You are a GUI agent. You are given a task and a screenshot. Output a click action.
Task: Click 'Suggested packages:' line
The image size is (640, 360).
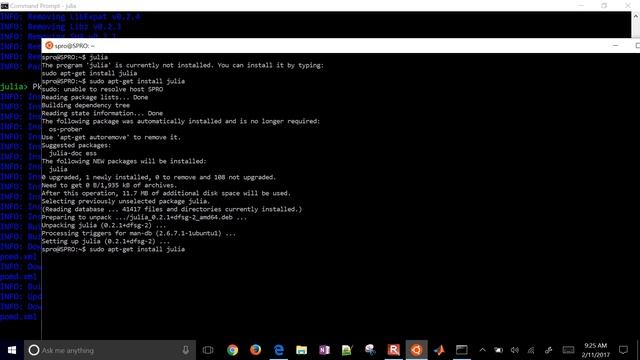click(76, 145)
